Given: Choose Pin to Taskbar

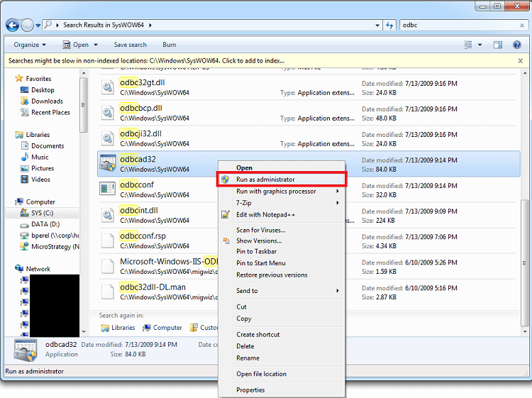Looking at the screenshot, I should click(282, 251).
